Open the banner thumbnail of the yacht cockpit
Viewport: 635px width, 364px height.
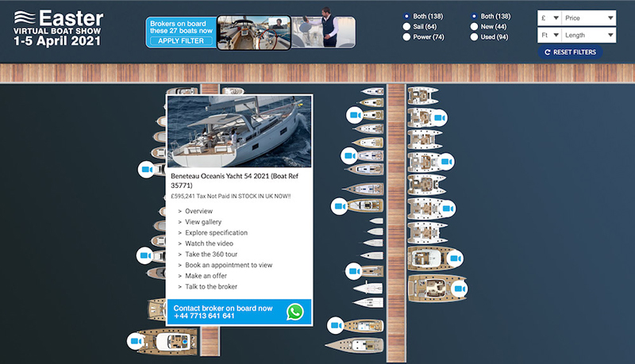254,33
